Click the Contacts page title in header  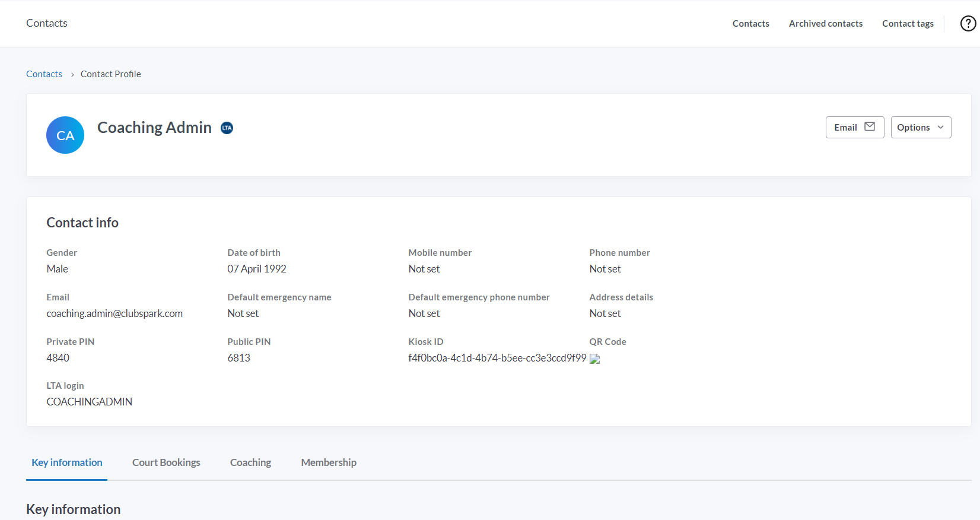[x=47, y=23]
